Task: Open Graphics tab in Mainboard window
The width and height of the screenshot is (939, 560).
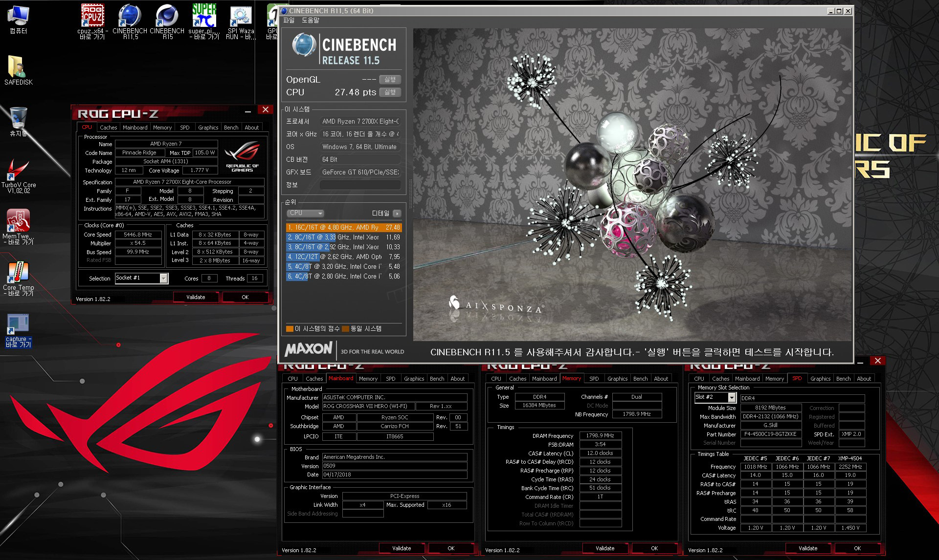Action: coord(414,379)
